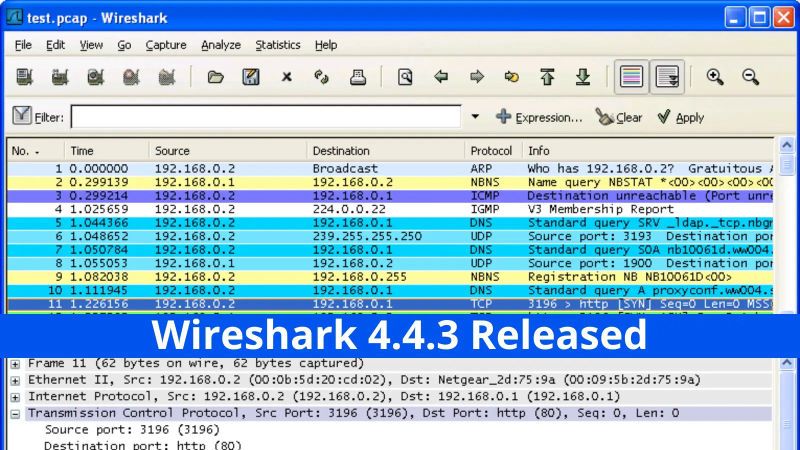Jump to first packet icon
800x450 pixels.
pos(547,77)
